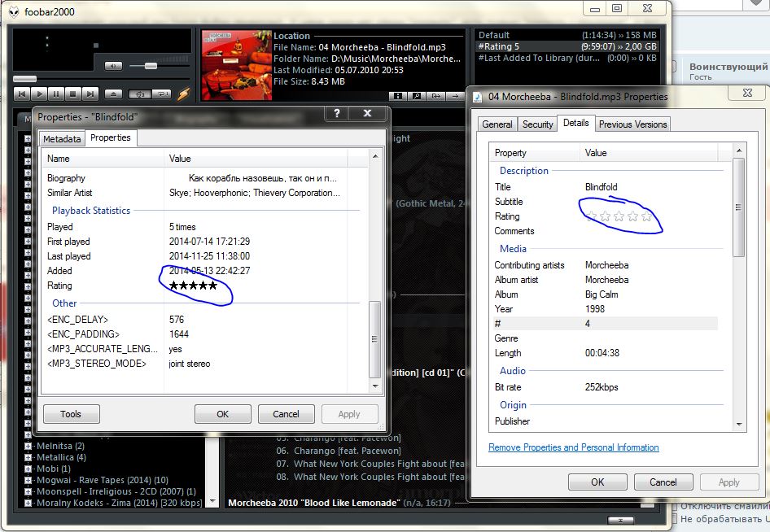The height and width of the screenshot is (532, 770).
Task: Expand the Mogwai - Rave Tapes node
Action: (28, 480)
